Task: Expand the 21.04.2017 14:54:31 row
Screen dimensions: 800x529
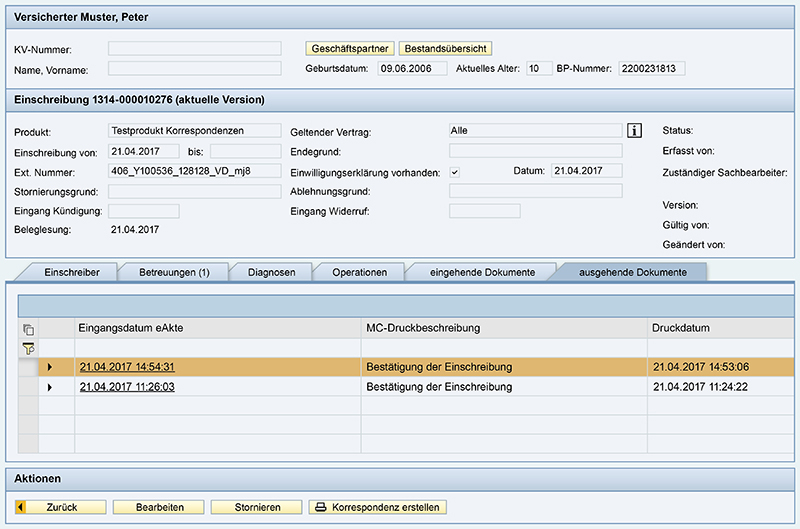Action: coord(50,367)
